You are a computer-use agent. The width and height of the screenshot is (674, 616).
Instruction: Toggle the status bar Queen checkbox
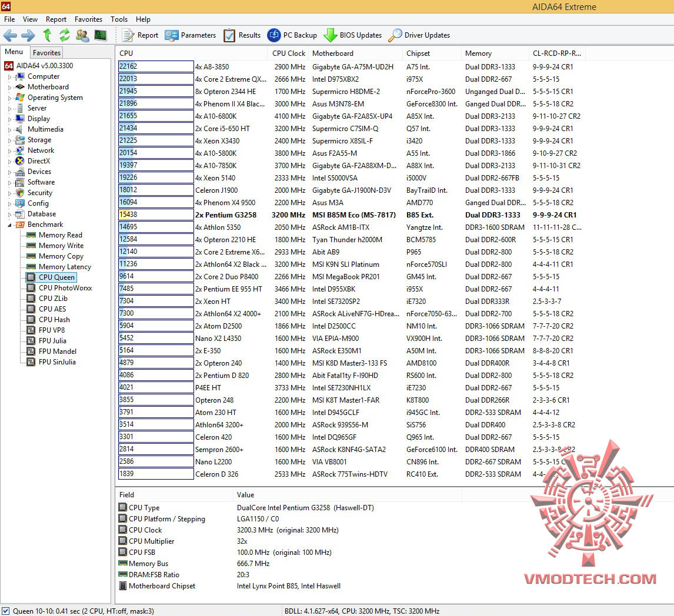(6, 611)
